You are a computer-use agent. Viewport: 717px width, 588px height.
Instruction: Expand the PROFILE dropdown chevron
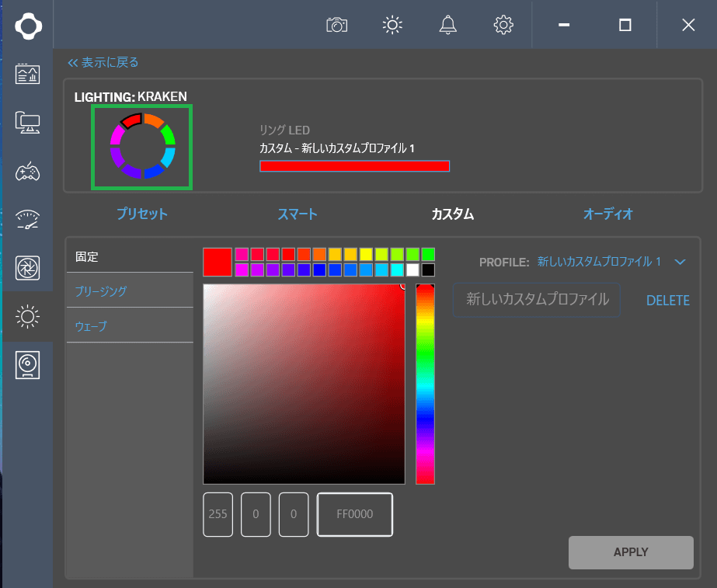click(x=680, y=262)
